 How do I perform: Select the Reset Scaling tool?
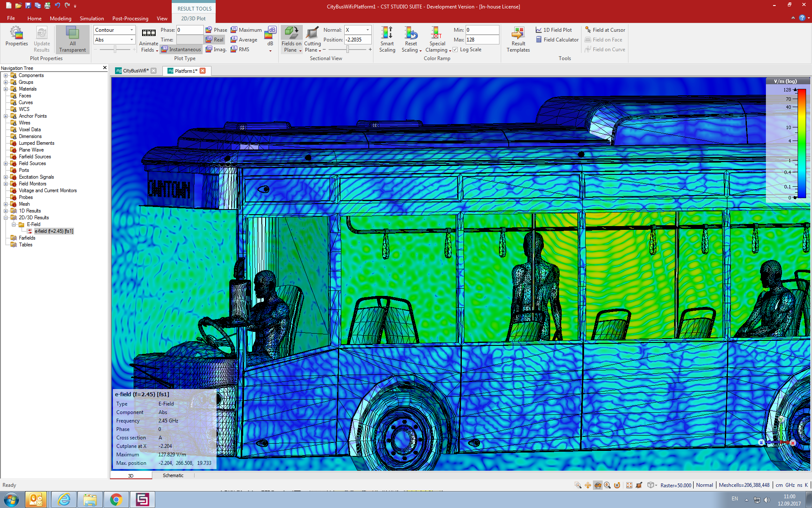[x=410, y=39]
